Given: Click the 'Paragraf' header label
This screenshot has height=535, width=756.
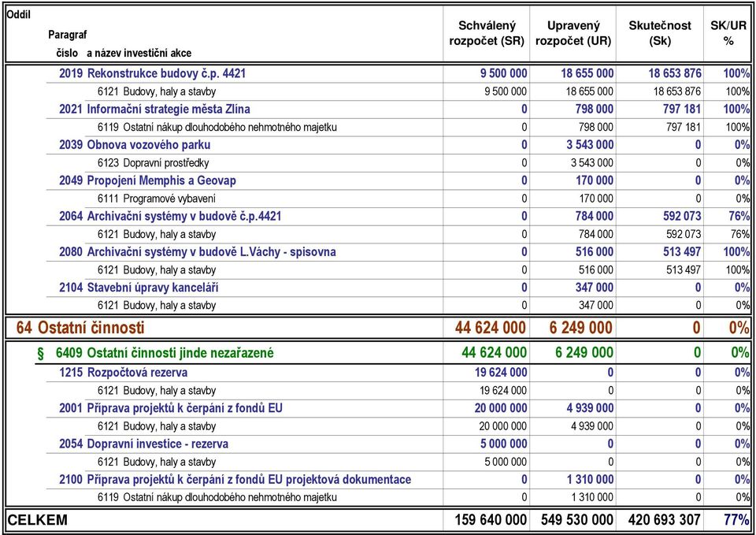Looking at the screenshot, I should pos(68,35).
